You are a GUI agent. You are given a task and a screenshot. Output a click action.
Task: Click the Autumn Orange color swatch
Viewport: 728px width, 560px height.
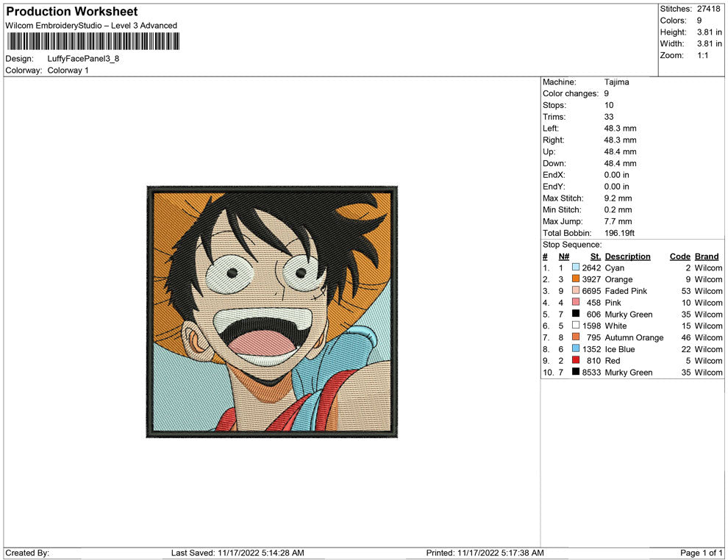pos(576,337)
